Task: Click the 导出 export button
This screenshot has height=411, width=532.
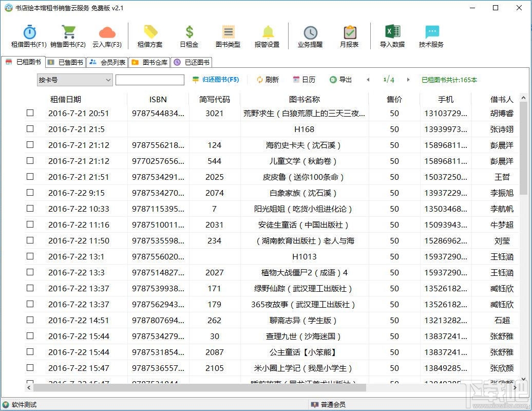Action: [340, 80]
